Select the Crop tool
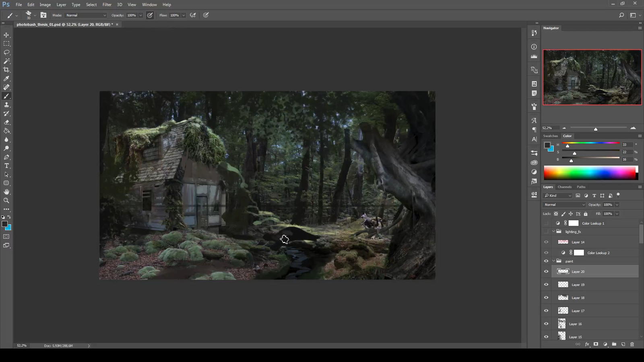The image size is (644, 362). (x=6, y=70)
